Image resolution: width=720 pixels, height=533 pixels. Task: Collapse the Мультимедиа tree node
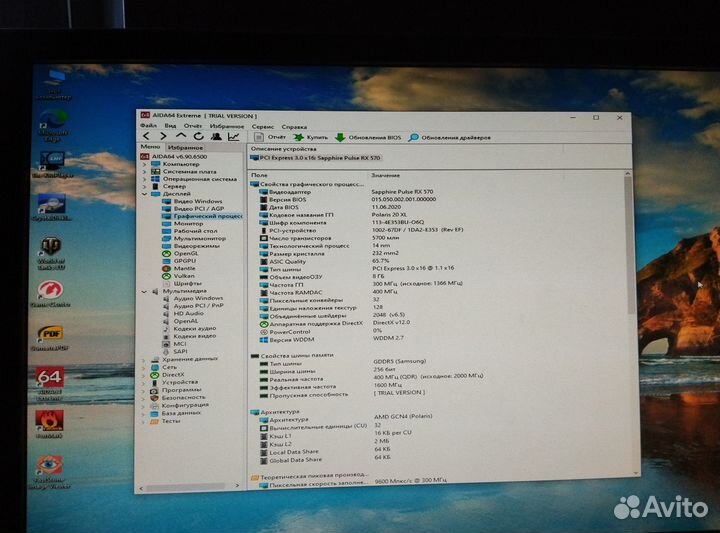144,291
